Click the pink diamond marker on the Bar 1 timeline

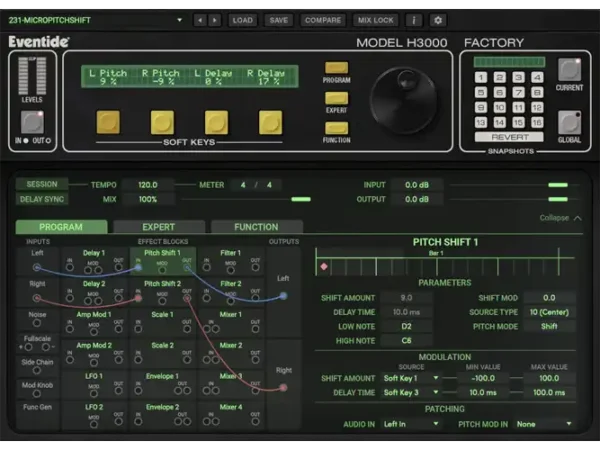pos(324,266)
